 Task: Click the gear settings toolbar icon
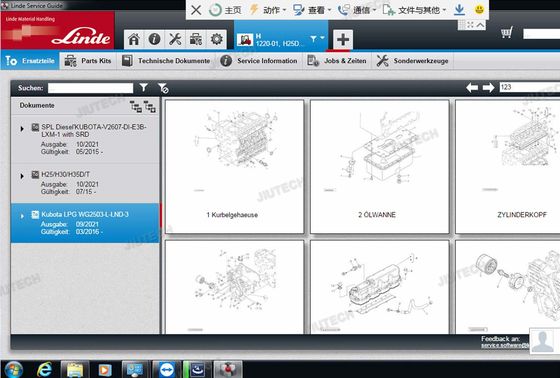pyautogui.click(x=216, y=39)
